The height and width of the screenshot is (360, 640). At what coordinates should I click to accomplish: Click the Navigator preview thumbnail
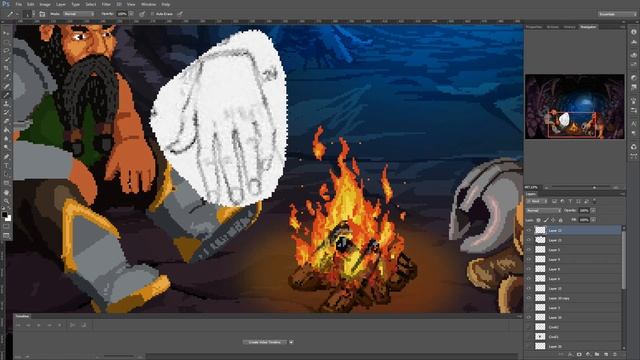click(x=574, y=107)
